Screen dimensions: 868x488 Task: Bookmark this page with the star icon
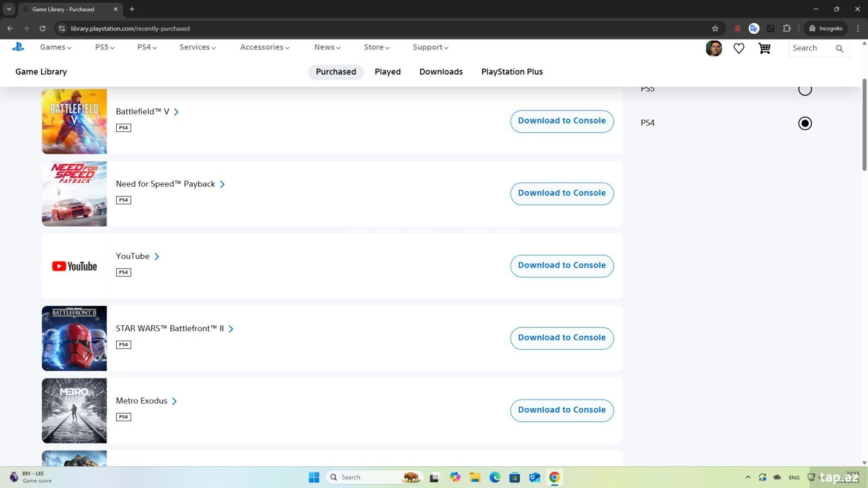[715, 28]
